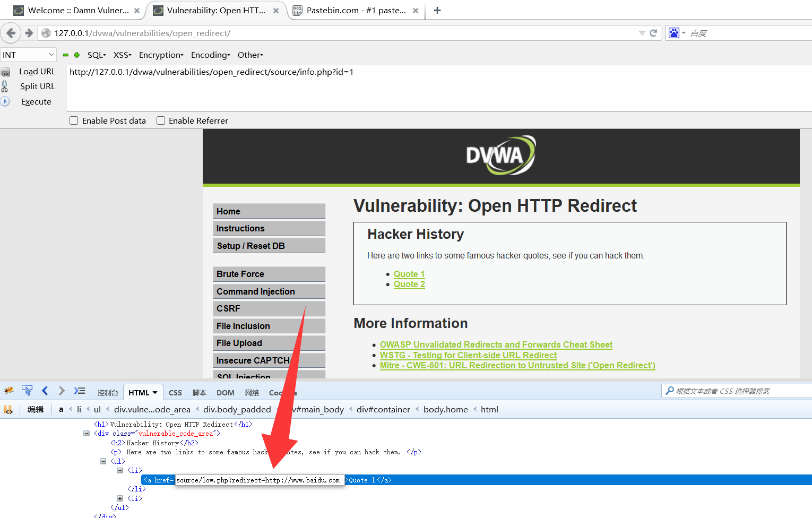This screenshot has height=518, width=812.
Task: Click the 编辑 button in Firebug
Action: click(36, 409)
